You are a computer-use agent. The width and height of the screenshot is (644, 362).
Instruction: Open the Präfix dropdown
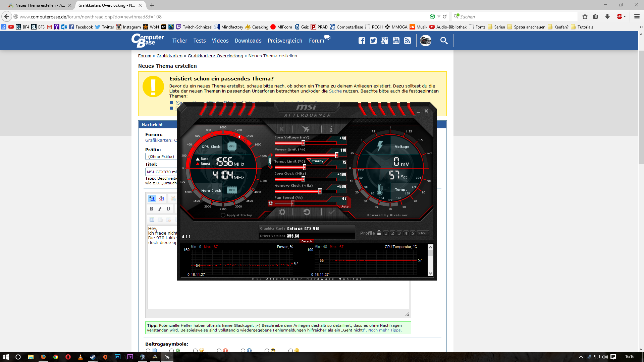tap(161, 157)
